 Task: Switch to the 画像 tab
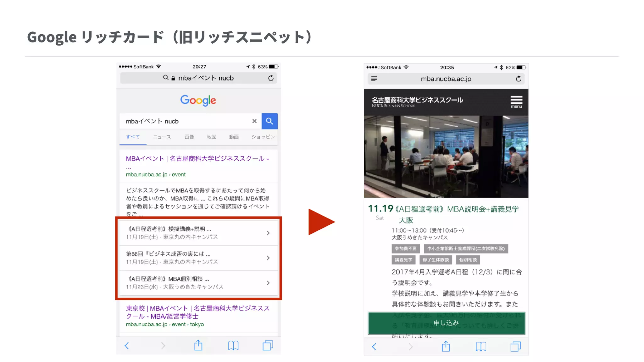click(189, 137)
